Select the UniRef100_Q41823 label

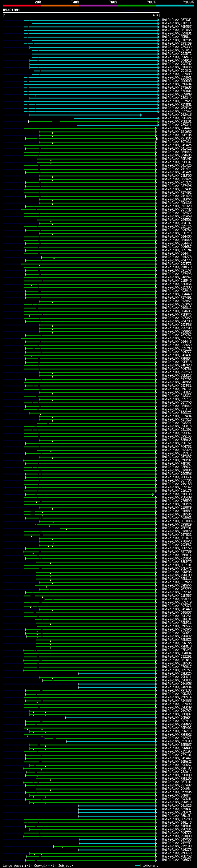coord(177,805)
